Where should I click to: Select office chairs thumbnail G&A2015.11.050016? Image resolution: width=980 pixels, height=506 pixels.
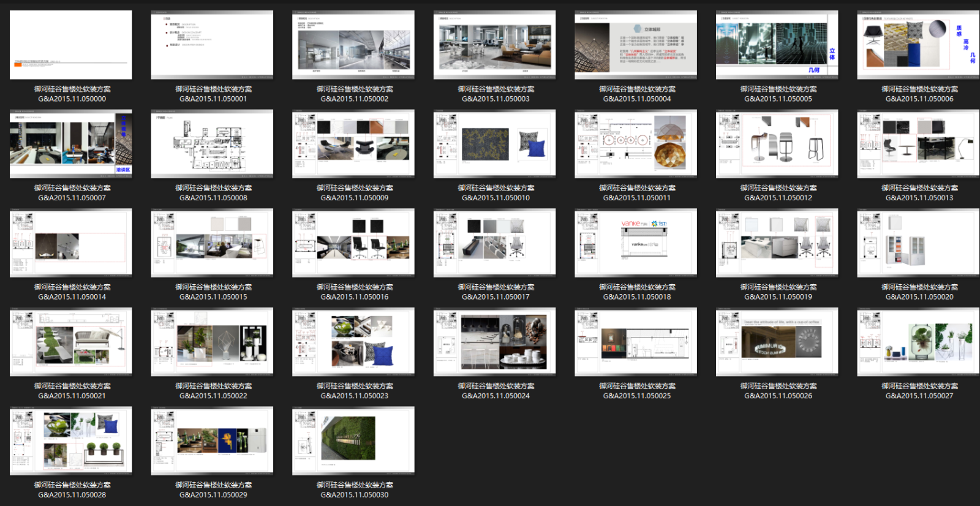pyautogui.click(x=353, y=243)
